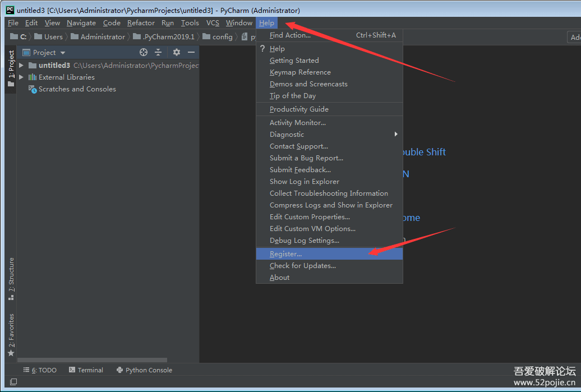Select Getting Started
The width and height of the screenshot is (581, 392).
coord(329,61)
